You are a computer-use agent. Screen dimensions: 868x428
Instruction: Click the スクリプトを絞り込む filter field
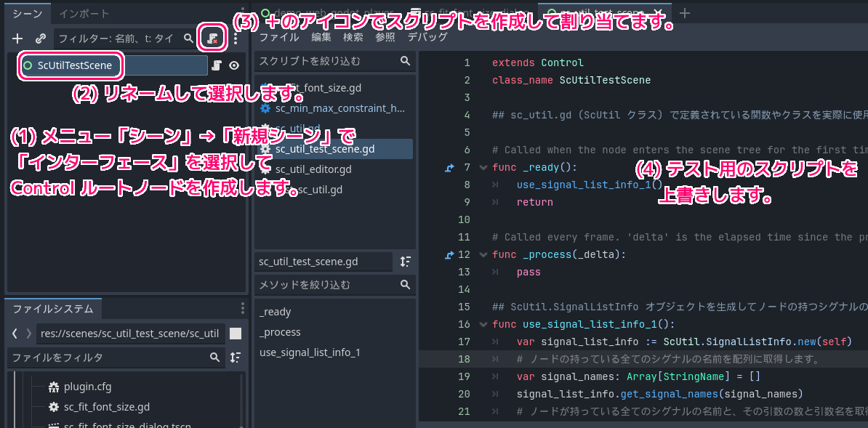[326, 62]
